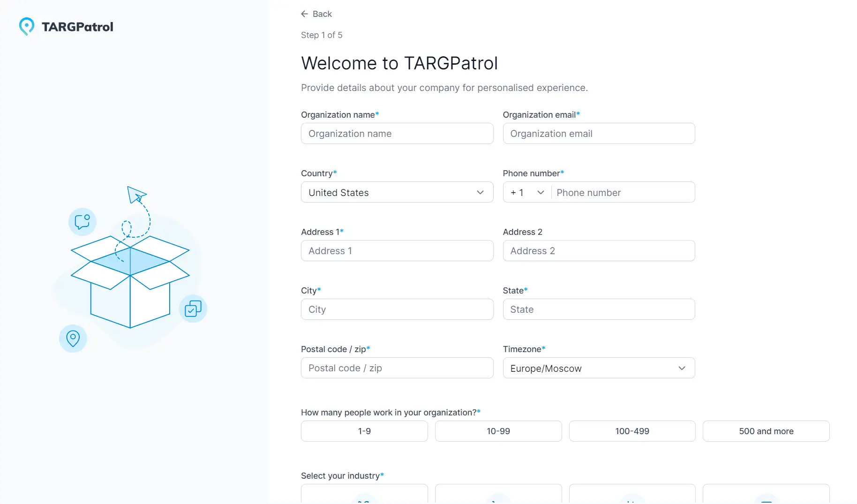Click the Address 2 input field

[x=599, y=251]
